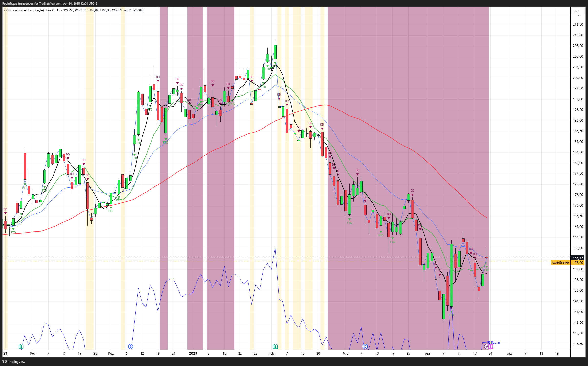Viewport: 588px width, 366px height.
Task: Click the Apr label on the time axis
Action: (428, 353)
